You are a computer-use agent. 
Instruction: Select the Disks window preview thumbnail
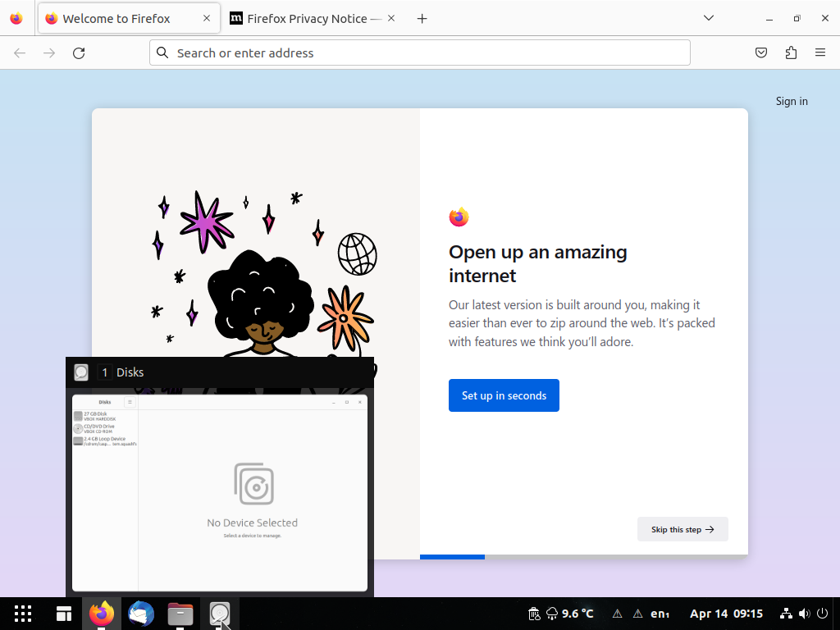pyautogui.click(x=220, y=493)
